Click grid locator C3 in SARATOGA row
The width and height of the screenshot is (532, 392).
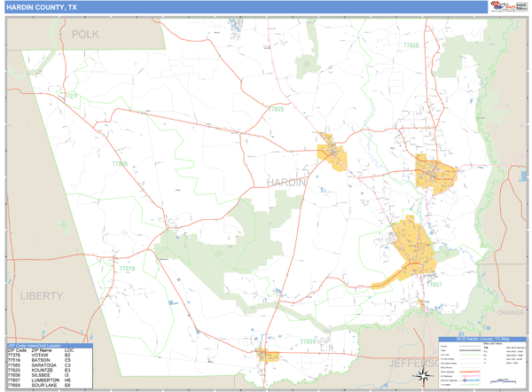[x=67, y=365]
